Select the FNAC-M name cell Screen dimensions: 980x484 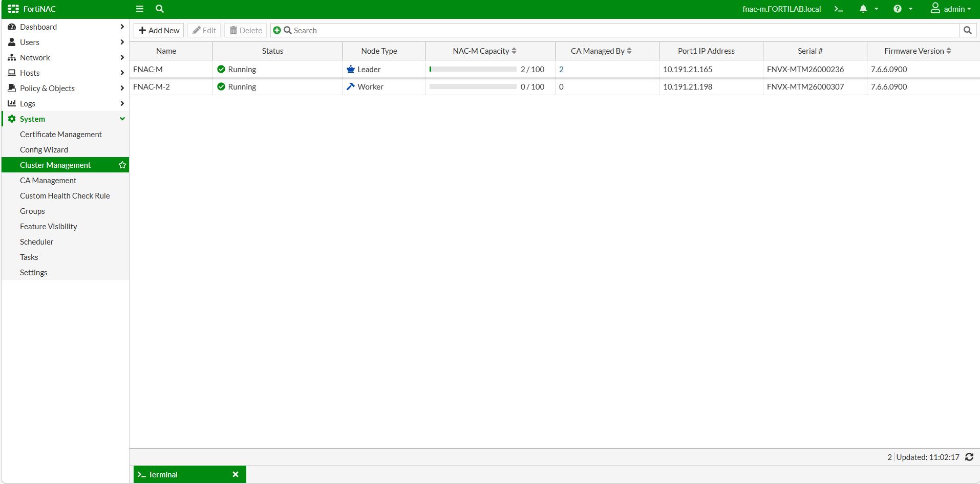coord(171,69)
